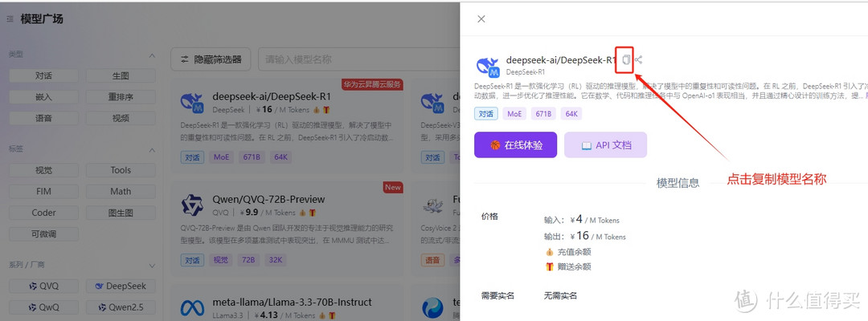Screen dimensions: 868x321
Task: Open the meta-llama/Llama-3.3-70B-Instruct model card title
Action: 292,303
